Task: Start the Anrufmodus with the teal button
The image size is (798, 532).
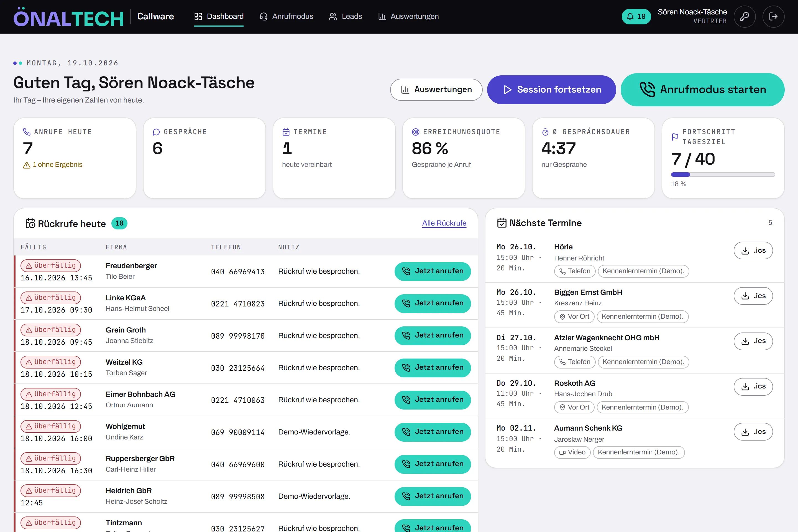Action: [x=702, y=89]
